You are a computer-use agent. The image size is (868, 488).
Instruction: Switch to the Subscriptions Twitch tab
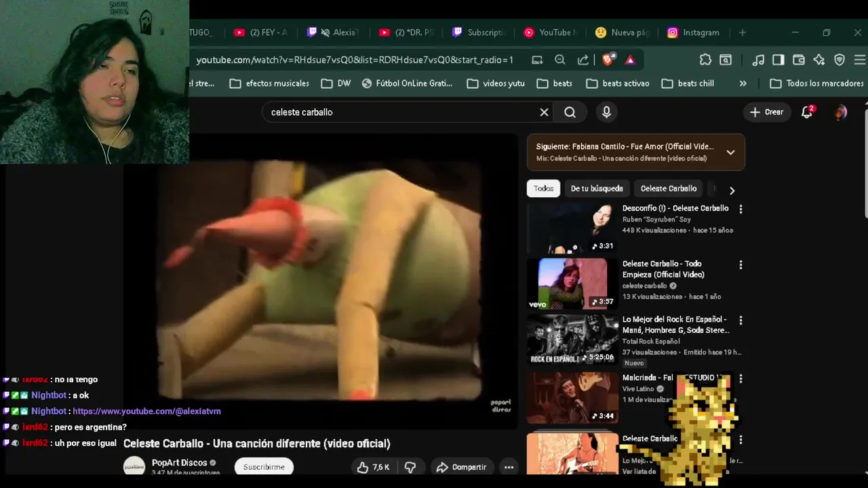479,33
